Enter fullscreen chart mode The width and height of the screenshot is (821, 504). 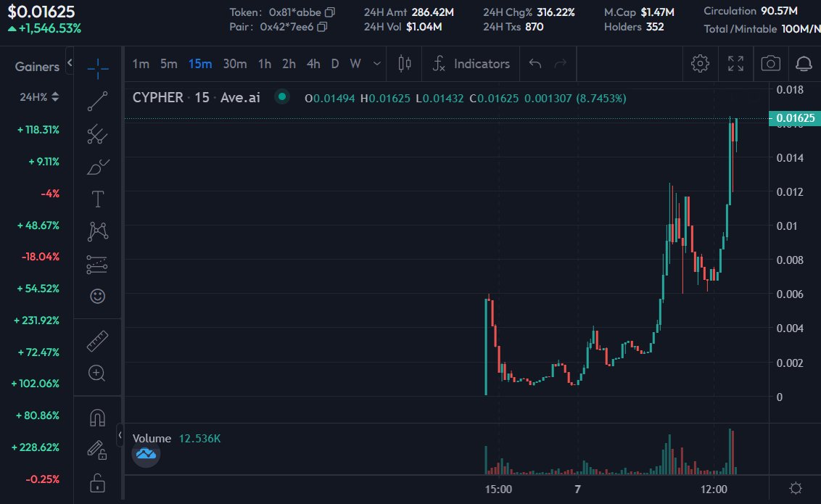[x=735, y=64]
